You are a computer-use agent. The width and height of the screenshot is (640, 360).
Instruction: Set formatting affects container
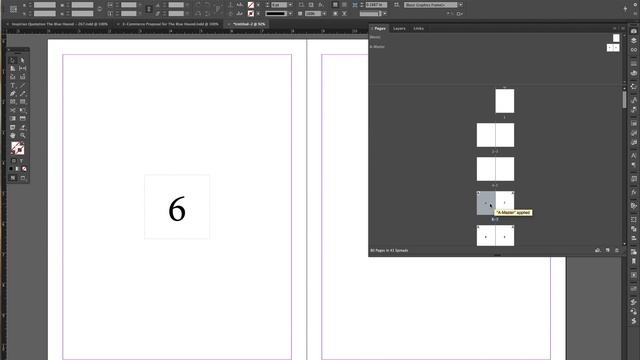[13, 161]
